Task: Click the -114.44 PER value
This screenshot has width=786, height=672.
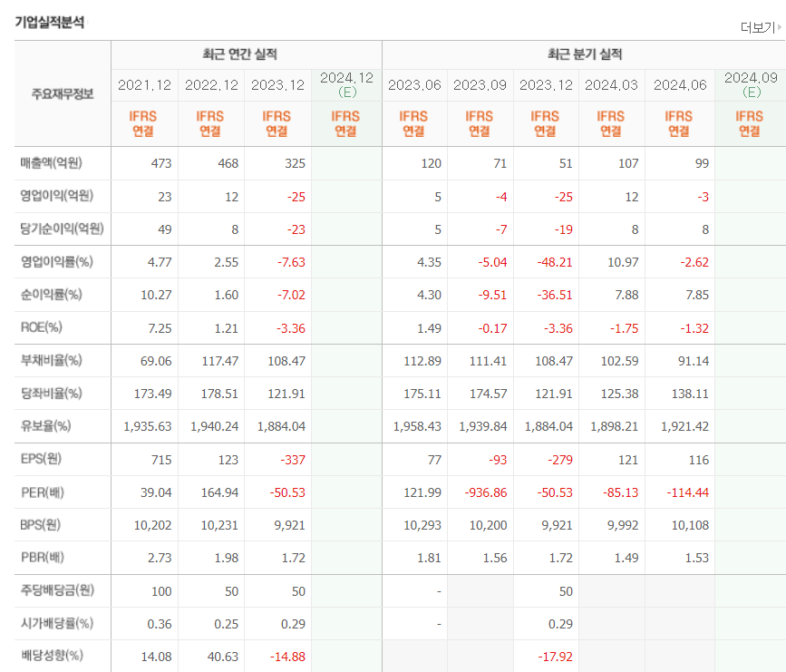Action: 688,492
